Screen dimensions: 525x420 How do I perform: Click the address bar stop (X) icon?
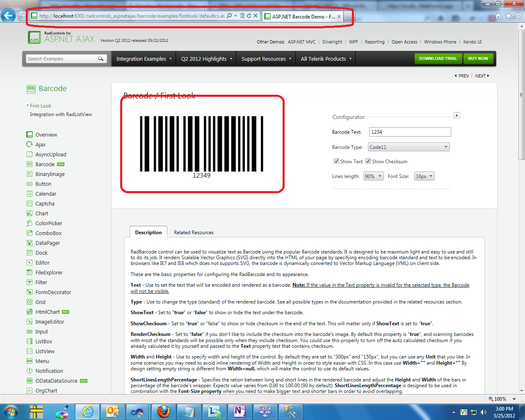tap(255, 16)
